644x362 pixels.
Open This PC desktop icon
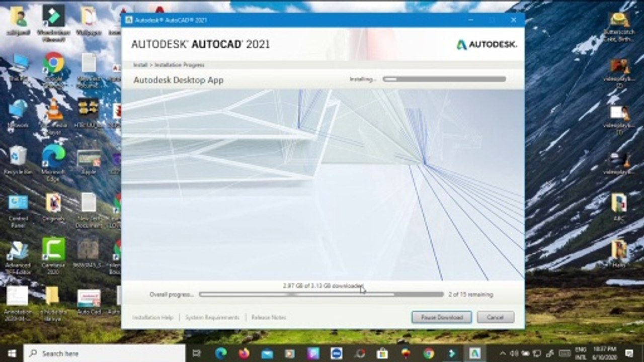click(x=18, y=68)
